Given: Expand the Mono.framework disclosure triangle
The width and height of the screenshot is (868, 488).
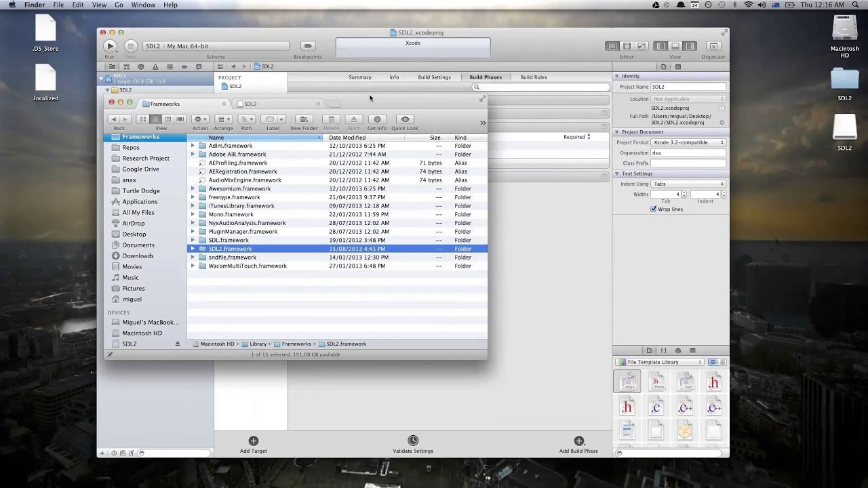Looking at the screenshot, I should 193,214.
